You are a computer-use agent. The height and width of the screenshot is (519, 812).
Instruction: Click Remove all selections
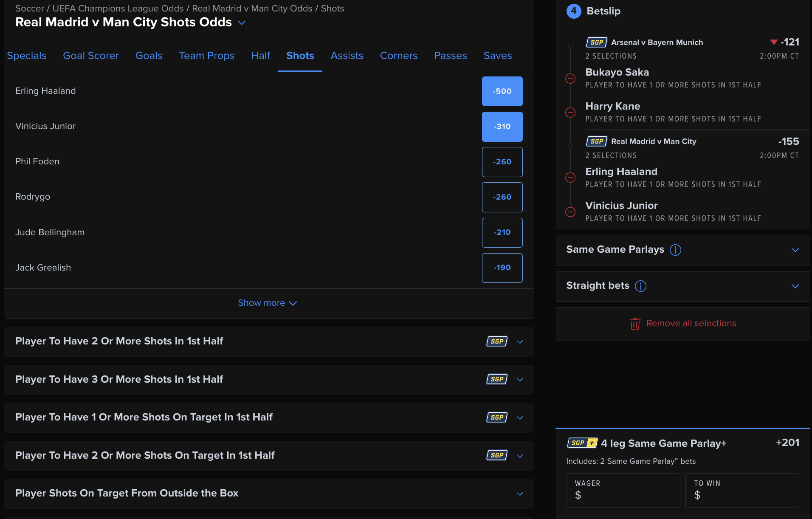(691, 323)
